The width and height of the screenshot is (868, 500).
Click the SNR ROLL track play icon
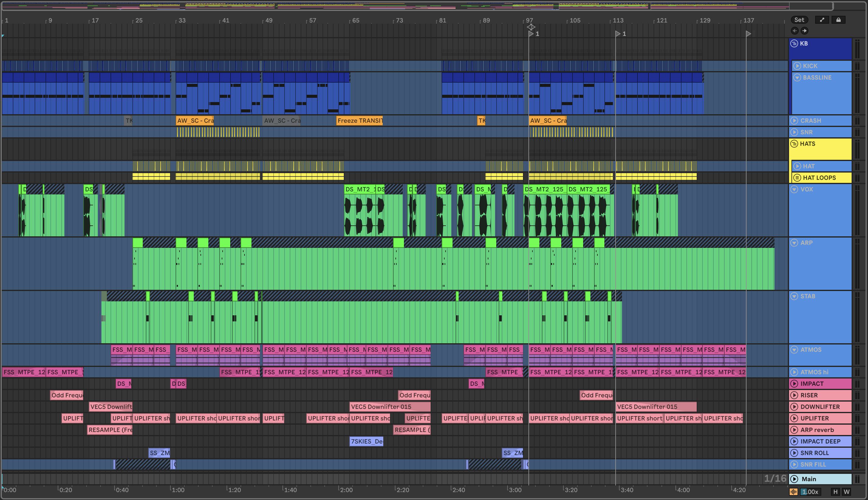click(x=794, y=453)
